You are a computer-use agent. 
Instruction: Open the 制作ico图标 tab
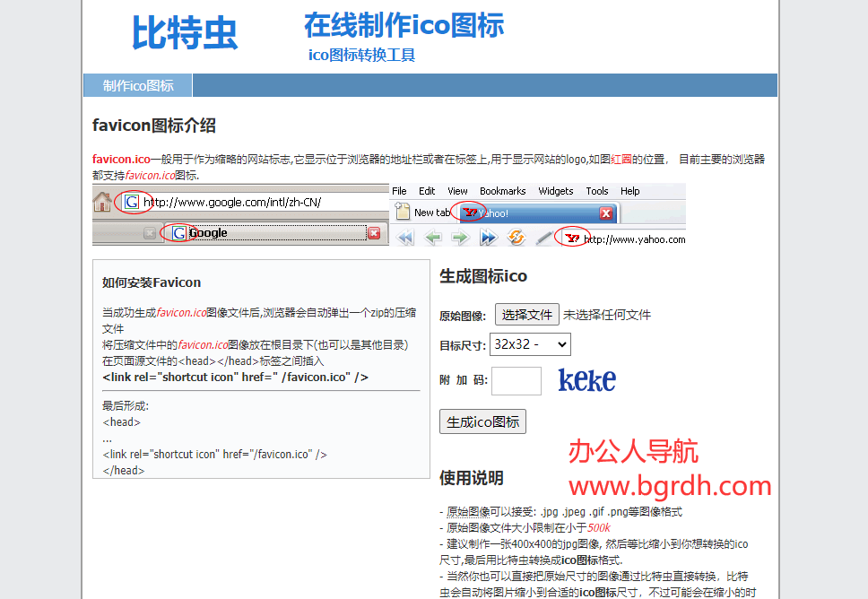[138, 86]
